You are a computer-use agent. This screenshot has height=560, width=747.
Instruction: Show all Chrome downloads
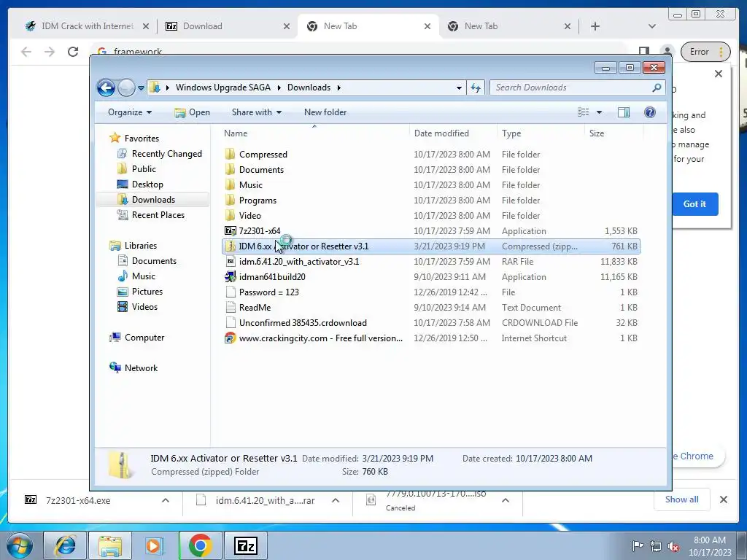tap(682, 499)
